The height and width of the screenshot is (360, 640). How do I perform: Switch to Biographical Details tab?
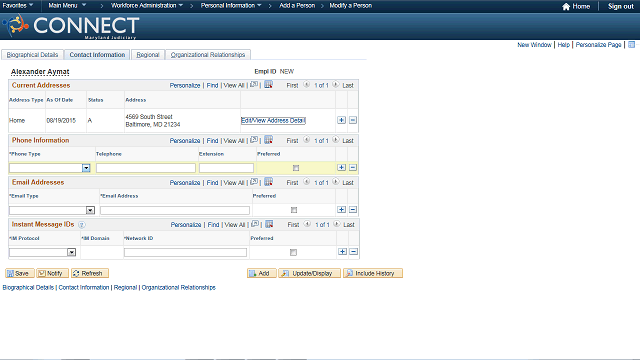(32, 55)
